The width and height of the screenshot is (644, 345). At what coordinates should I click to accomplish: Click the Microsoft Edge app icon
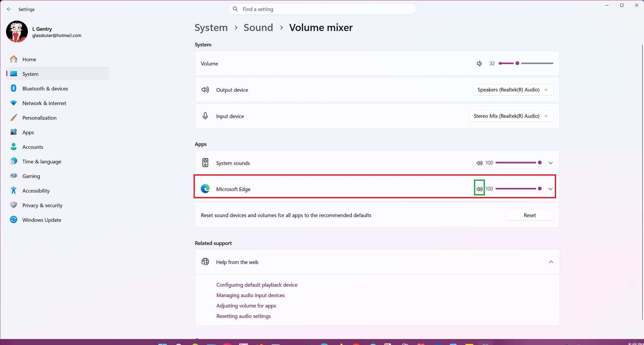[205, 189]
